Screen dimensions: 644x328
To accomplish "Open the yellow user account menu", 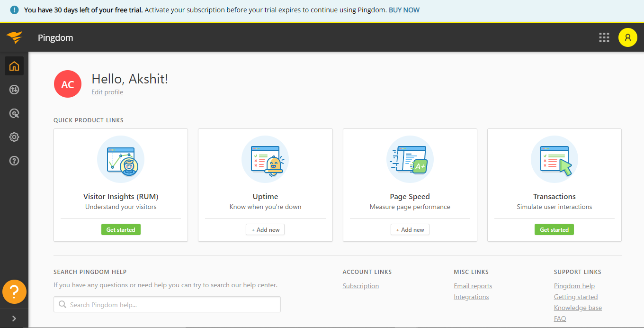I will [628, 38].
